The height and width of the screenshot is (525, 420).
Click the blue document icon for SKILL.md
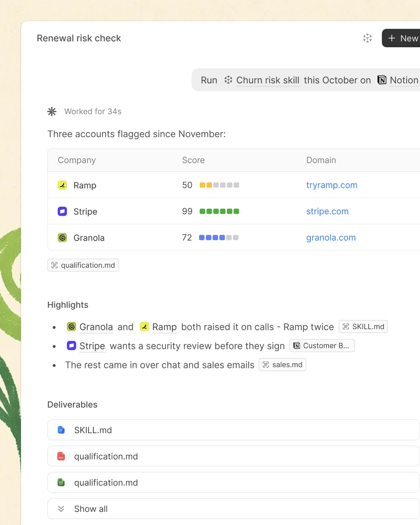point(61,430)
